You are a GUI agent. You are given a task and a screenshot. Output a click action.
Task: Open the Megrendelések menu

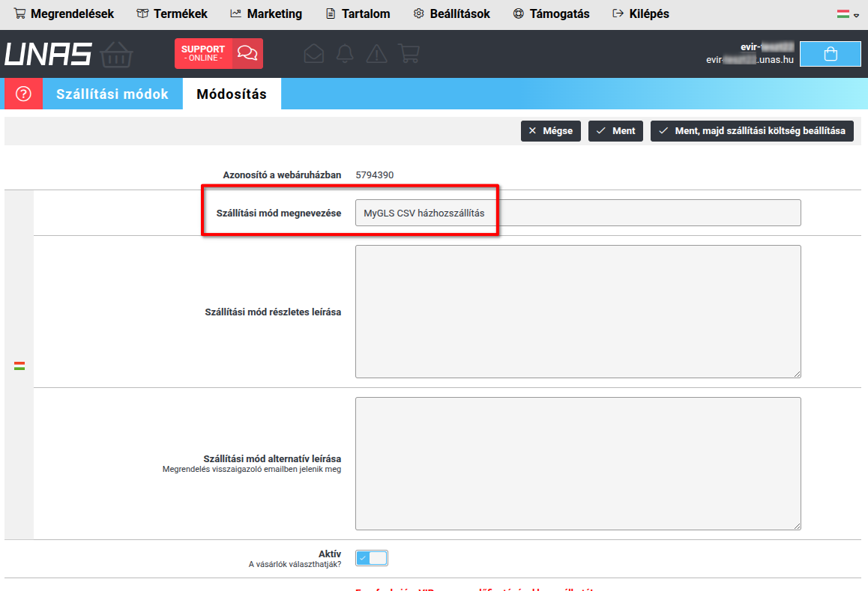click(x=64, y=13)
